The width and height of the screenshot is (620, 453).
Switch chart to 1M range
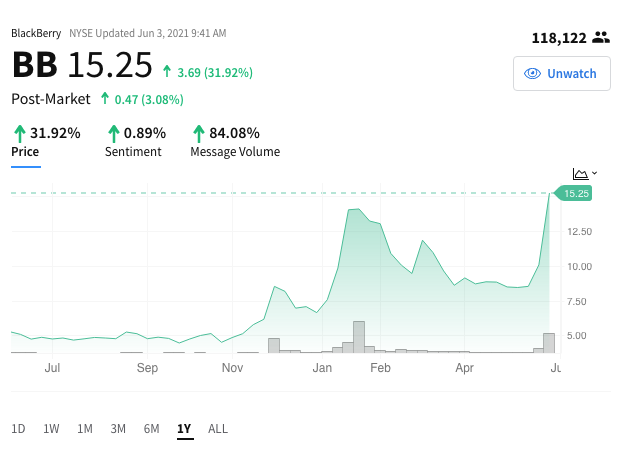point(85,429)
